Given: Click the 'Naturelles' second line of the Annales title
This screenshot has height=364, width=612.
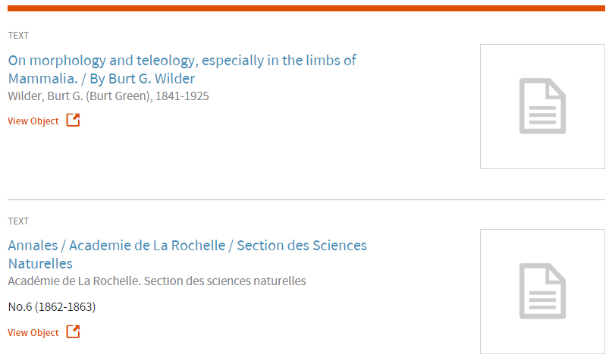Looking at the screenshot, I should [x=40, y=264].
